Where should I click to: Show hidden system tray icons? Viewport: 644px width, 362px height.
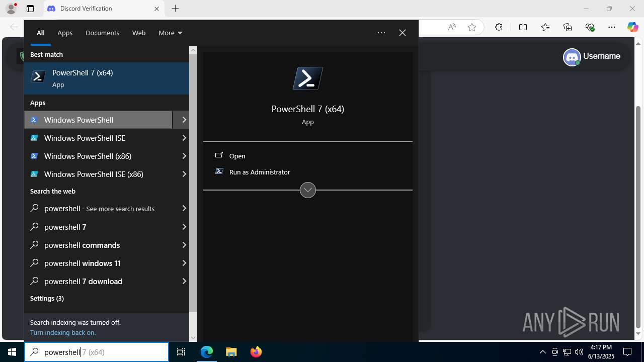click(x=542, y=352)
